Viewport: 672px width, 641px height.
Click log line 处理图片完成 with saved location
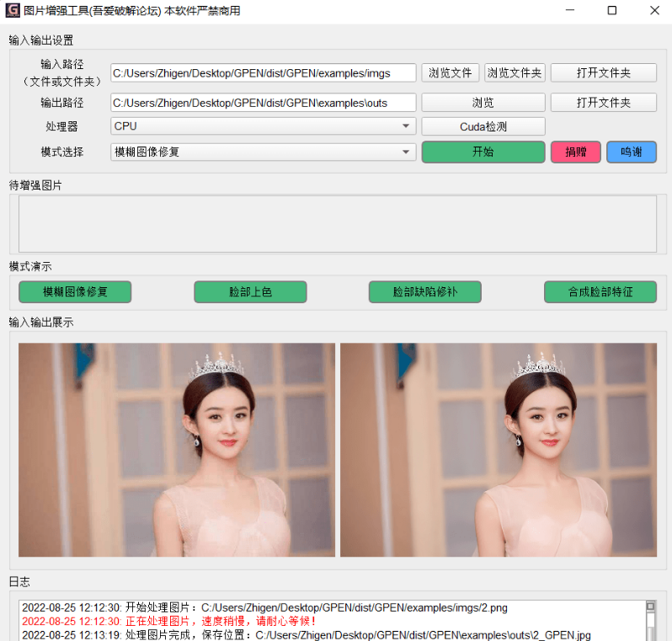point(306,634)
